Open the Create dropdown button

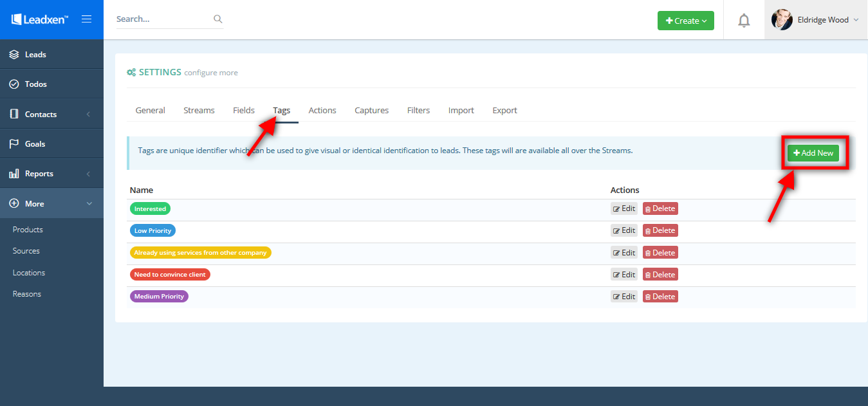[686, 21]
